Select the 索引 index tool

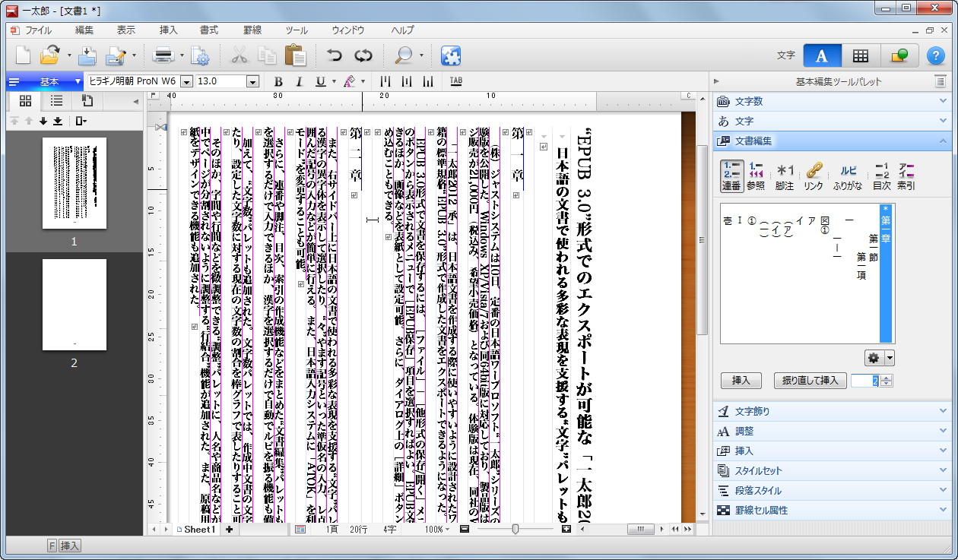(906, 175)
